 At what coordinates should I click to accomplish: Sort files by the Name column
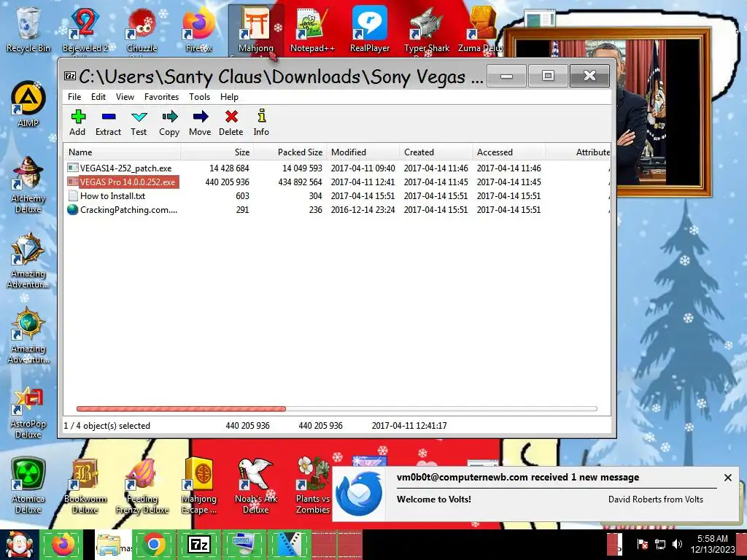[x=122, y=152]
